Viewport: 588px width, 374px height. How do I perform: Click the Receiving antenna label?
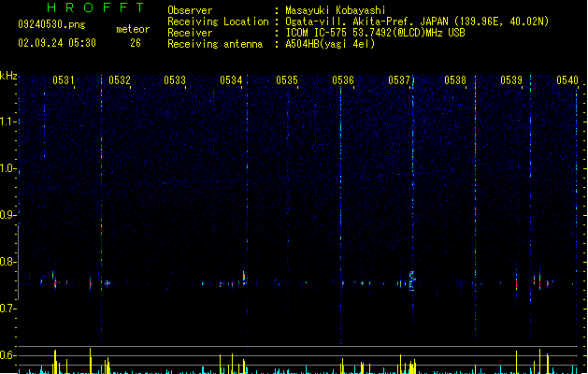click(x=215, y=44)
